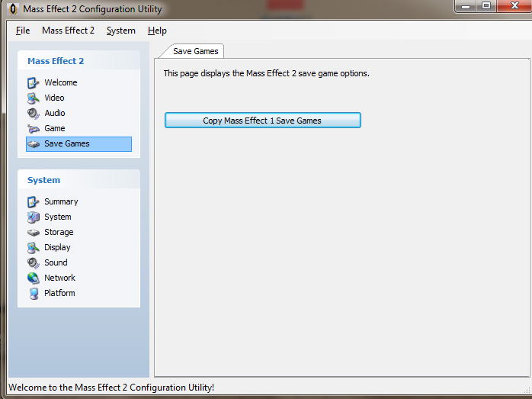
Task: Open the Storage drive icon in System
Action: [x=34, y=232]
